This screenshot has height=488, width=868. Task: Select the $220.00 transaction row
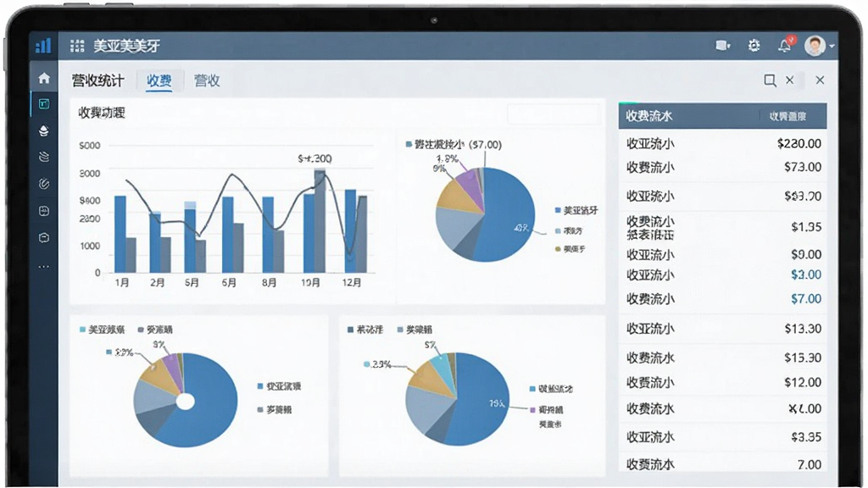pyautogui.click(x=722, y=143)
